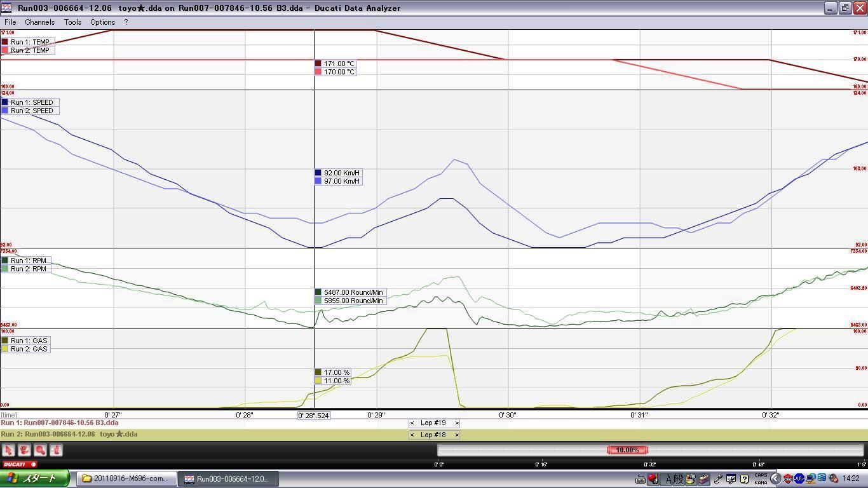Expand hidden system tray icons
This screenshot has width=868, height=488.
coord(776,478)
